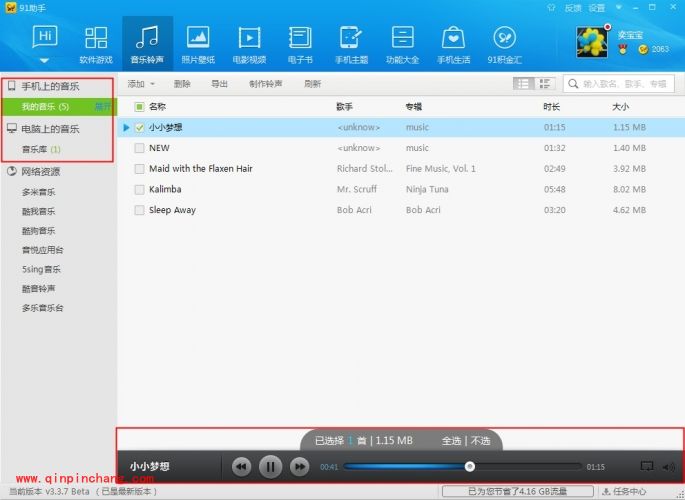Switch to detailed tile view mode
Image resolution: width=685 pixels, height=500 pixels.
pyautogui.click(x=545, y=83)
